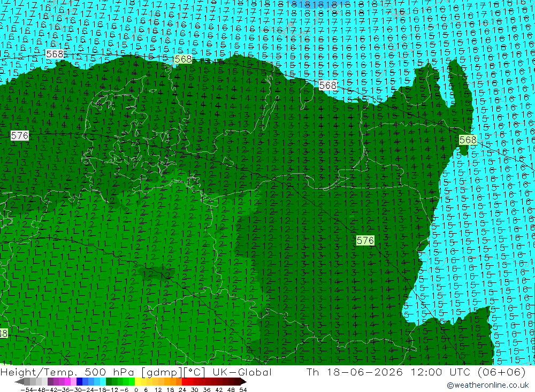Image resolution: width=535 pixels, height=392 pixels.
Task: Click the '-54' value on the legend scale
Action: coord(27,390)
